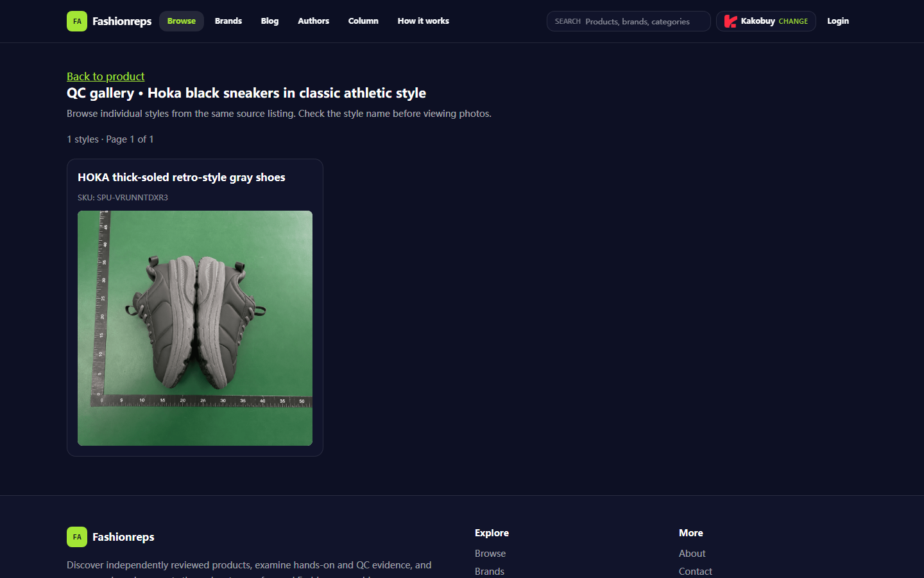Screen dimensions: 924x578
Task: Open the About link under More
Action: click(692, 554)
